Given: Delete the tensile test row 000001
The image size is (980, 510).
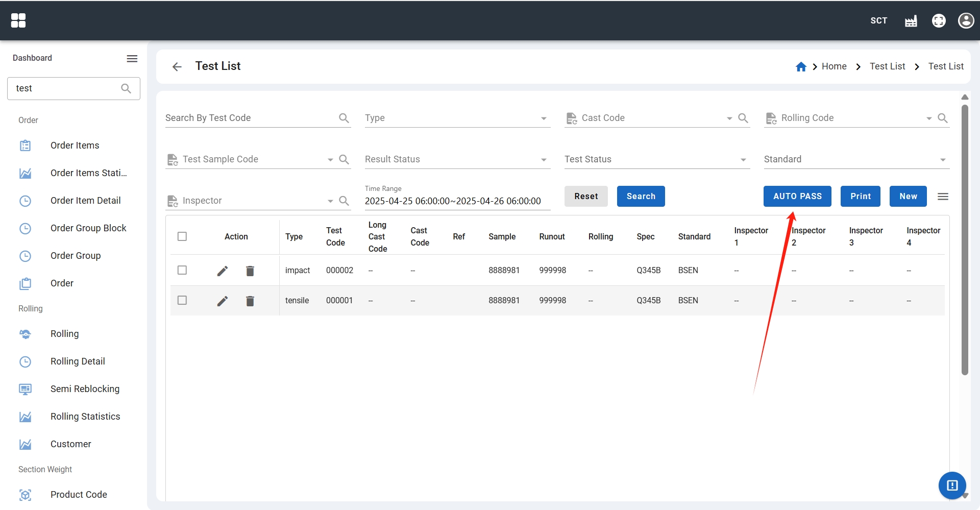Looking at the screenshot, I should click(x=250, y=301).
